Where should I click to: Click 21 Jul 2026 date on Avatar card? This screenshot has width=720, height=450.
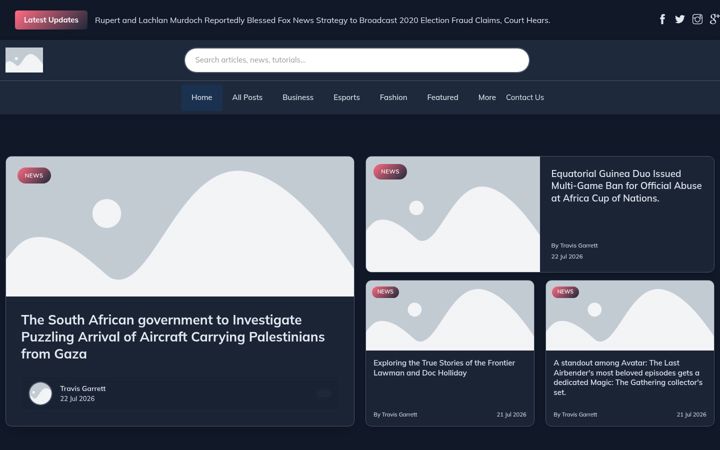(692, 415)
